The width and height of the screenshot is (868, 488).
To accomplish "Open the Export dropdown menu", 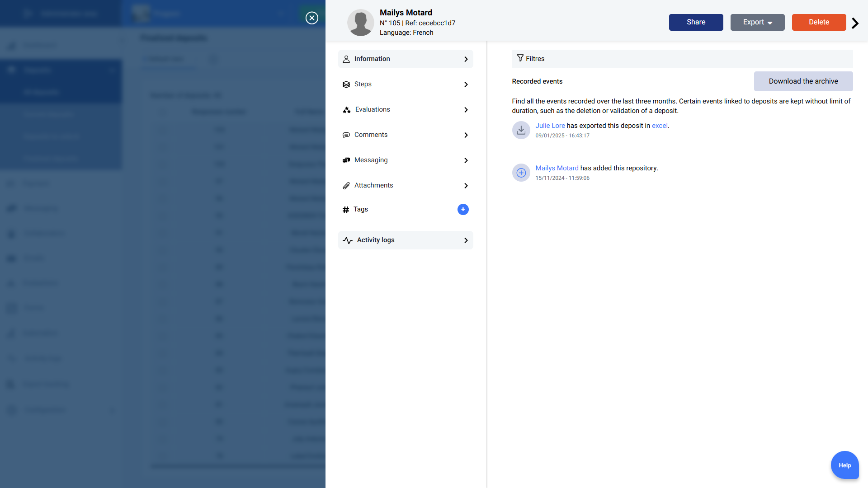I will point(757,22).
